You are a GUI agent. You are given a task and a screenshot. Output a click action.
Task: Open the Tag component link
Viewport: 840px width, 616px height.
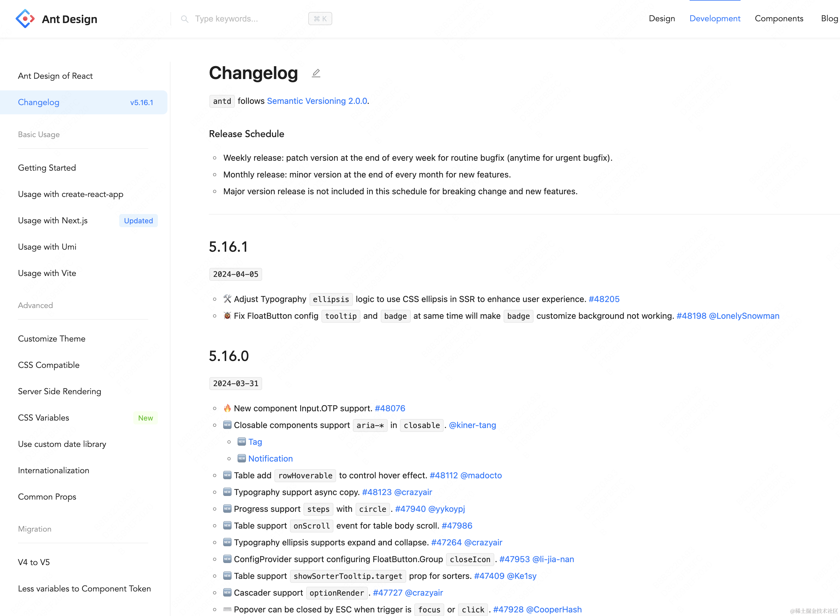255,442
